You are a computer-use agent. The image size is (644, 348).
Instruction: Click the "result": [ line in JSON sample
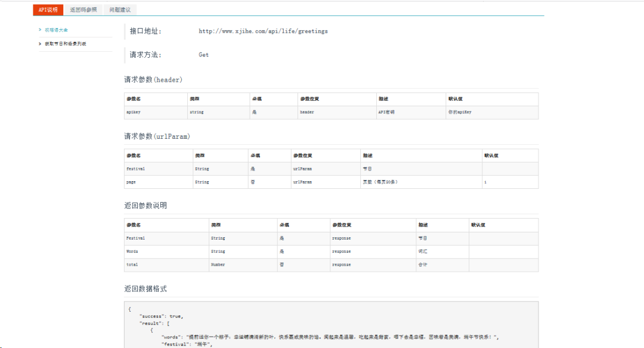[154, 324]
